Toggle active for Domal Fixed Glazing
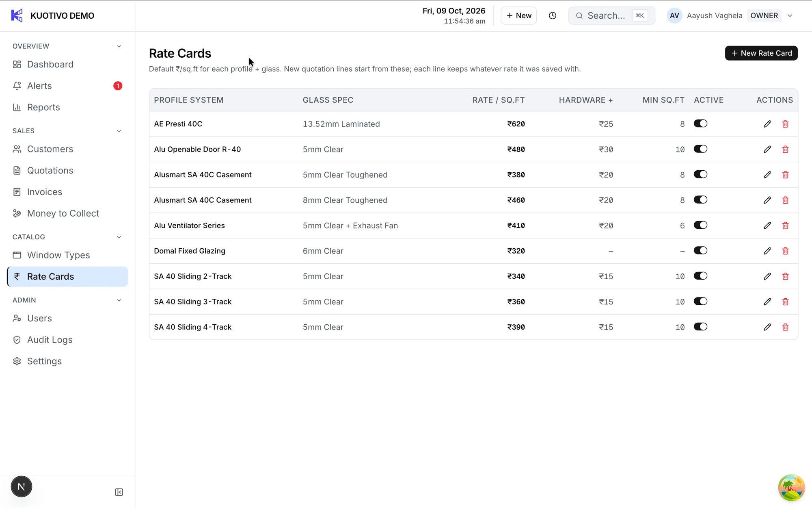This screenshot has height=508, width=812. [700, 250]
